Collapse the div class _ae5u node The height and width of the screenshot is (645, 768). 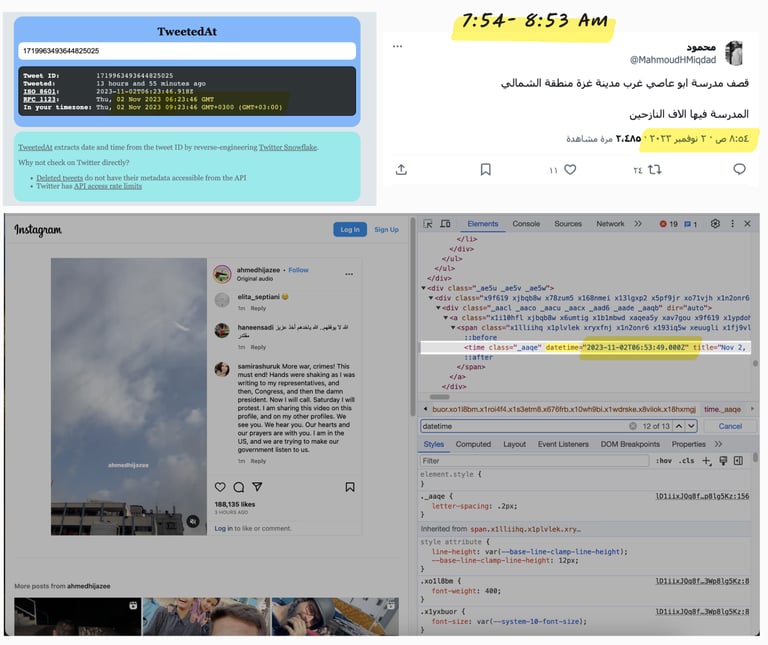[424, 288]
